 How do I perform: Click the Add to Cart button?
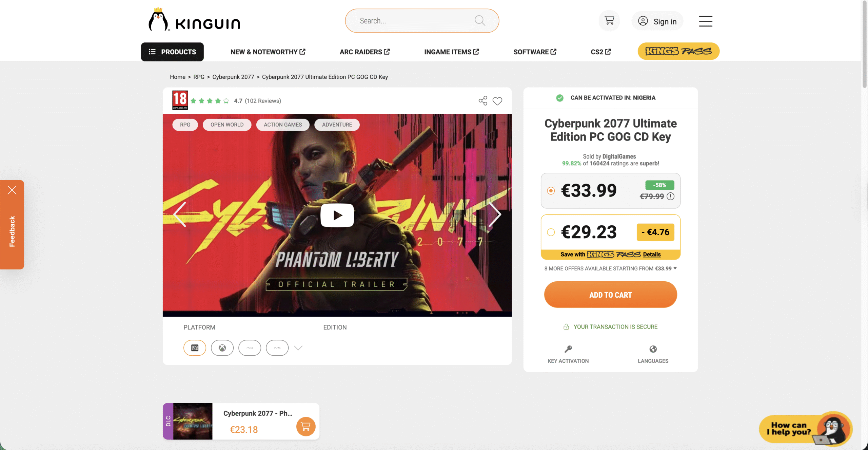tap(610, 295)
